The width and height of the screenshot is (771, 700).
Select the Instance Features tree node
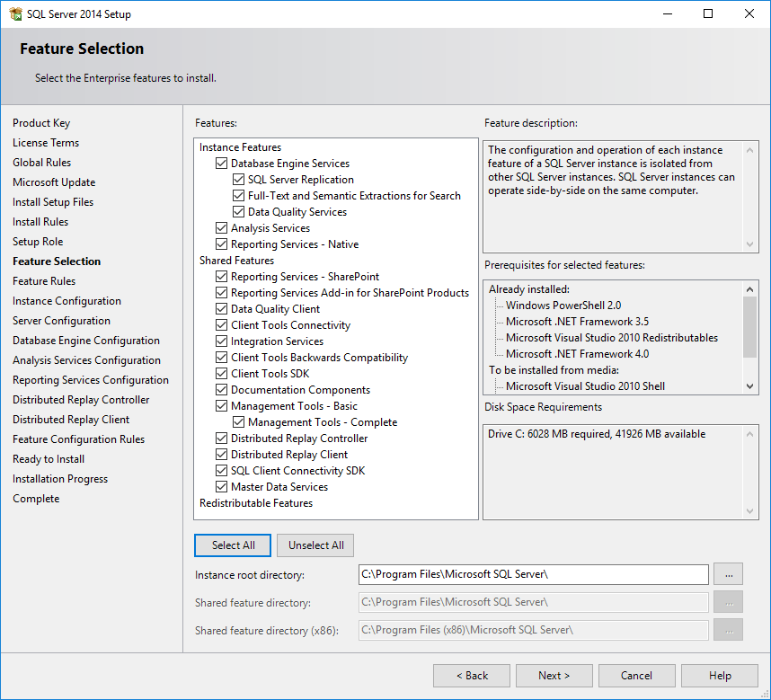point(240,147)
